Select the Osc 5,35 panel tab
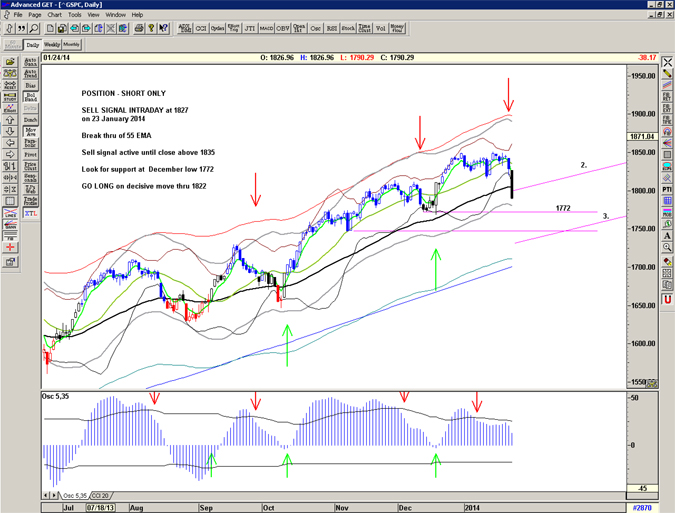Screen dimensions: 675x513 tap(76, 496)
